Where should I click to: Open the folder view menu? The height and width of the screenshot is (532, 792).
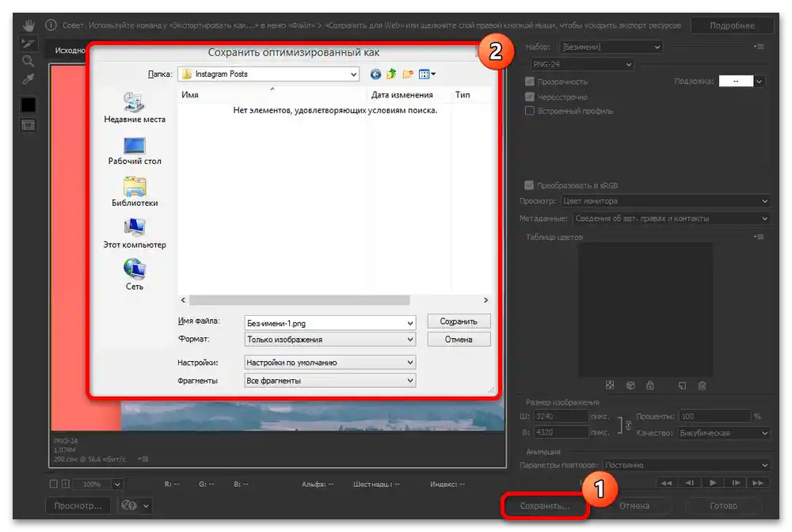point(427,74)
